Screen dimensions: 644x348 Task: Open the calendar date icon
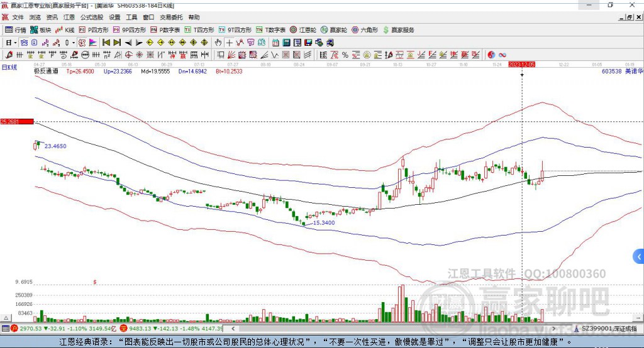point(275,43)
